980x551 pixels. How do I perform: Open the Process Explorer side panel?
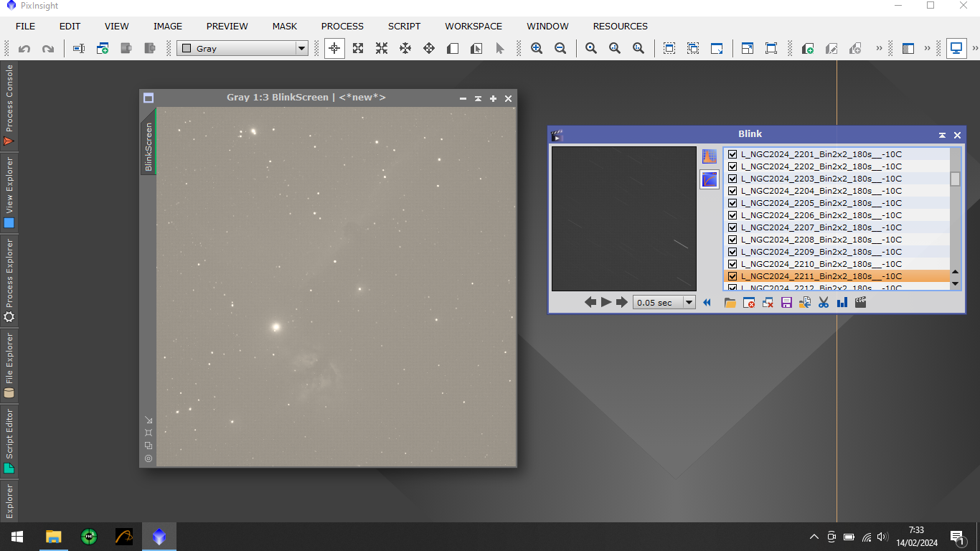click(x=9, y=281)
